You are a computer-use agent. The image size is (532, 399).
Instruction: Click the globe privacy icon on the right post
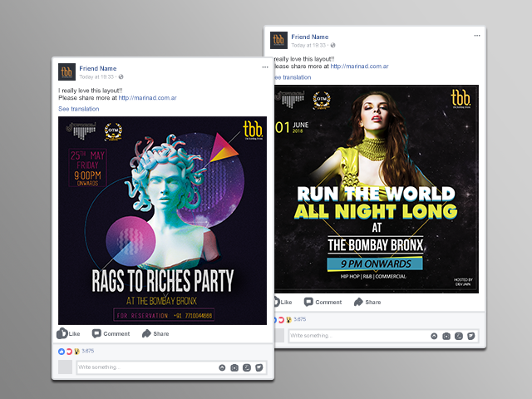[332, 46]
